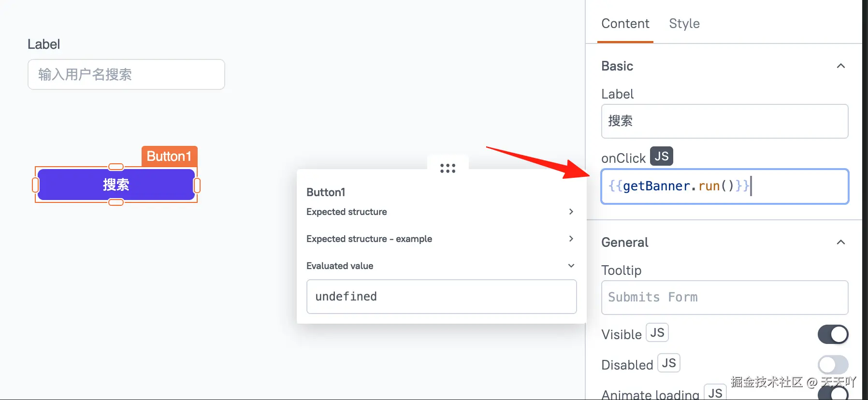This screenshot has width=868, height=400.
Task: Click the Button1 bottom resize handle
Action: [x=116, y=202]
